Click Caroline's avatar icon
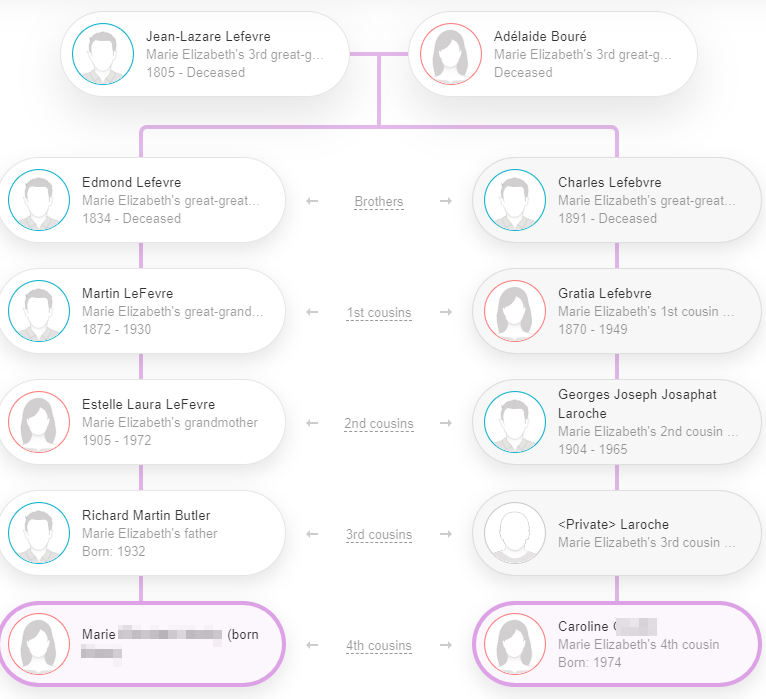This screenshot has width=766, height=699. pos(514,644)
